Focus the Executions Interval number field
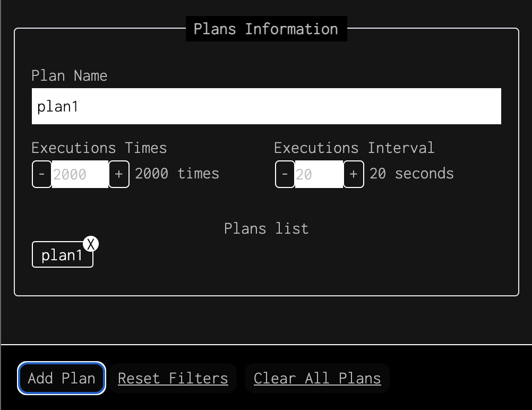Screen dimensions: 532x410 319,174
